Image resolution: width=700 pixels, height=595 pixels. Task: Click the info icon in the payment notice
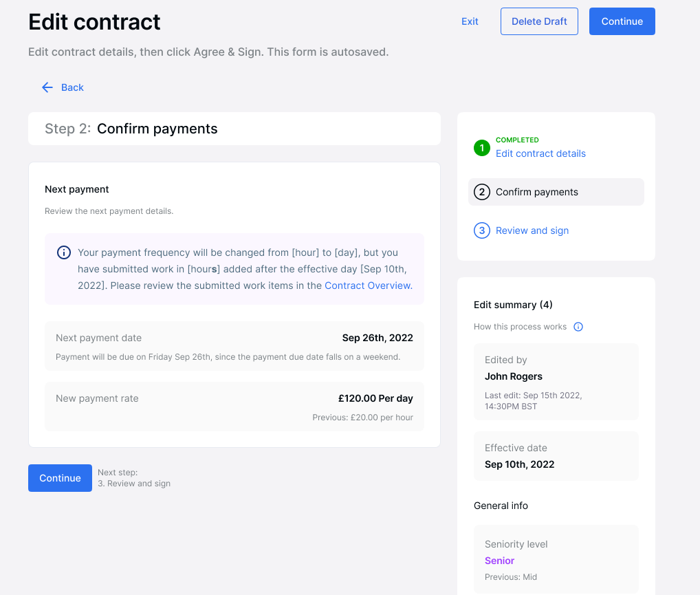click(63, 252)
